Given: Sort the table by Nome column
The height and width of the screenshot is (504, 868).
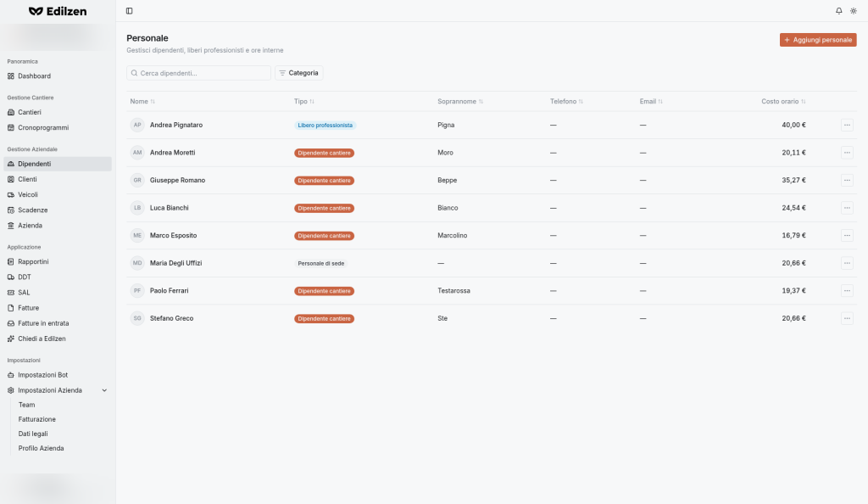Looking at the screenshot, I should tap(142, 101).
